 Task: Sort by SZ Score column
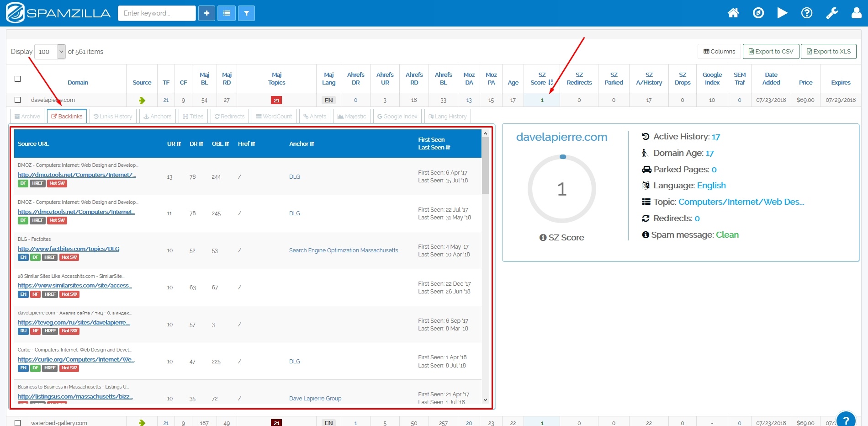click(x=542, y=79)
